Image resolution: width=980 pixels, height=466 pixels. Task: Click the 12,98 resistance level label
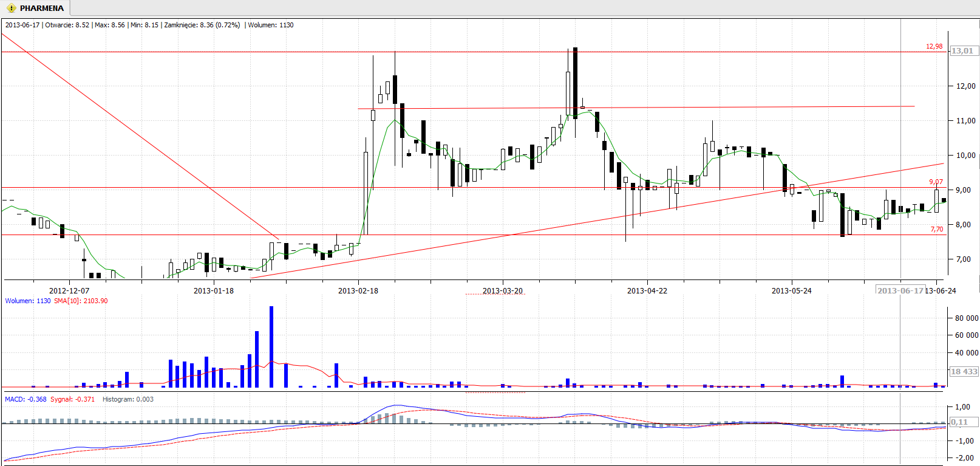pos(934,46)
